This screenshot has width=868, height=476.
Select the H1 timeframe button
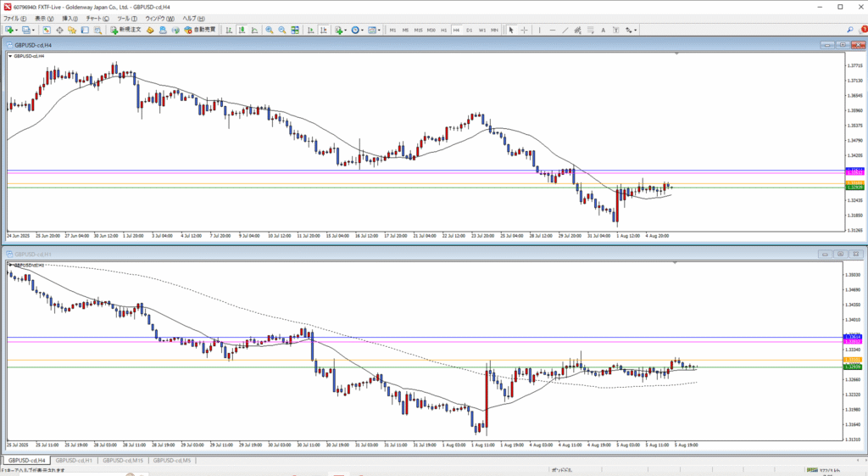click(x=444, y=30)
